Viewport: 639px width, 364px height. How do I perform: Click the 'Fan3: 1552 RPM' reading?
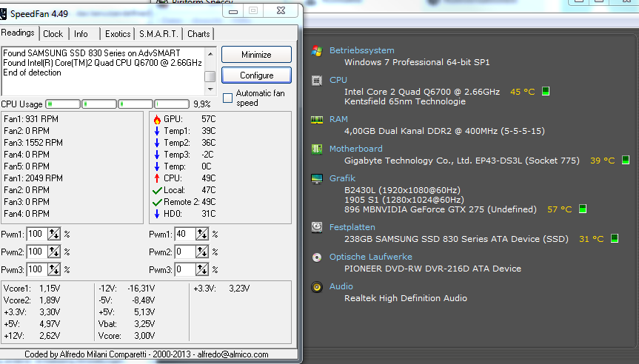coord(33,143)
